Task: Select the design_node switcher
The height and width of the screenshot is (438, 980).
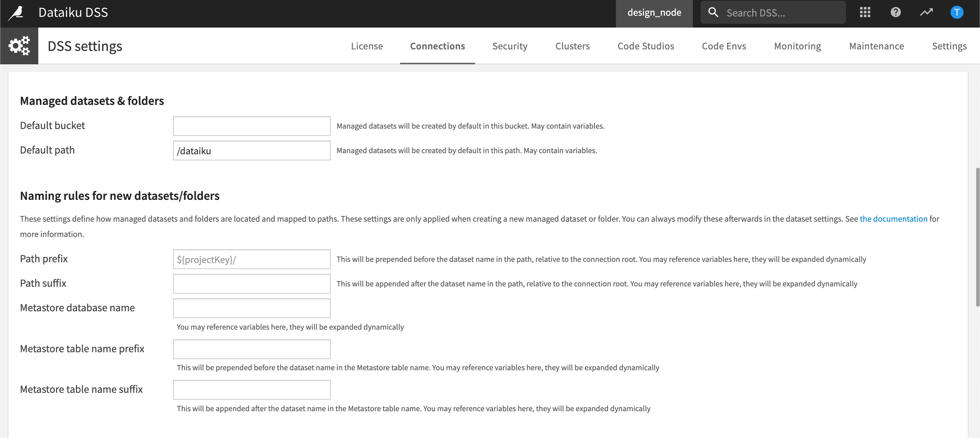Action: (654, 12)
